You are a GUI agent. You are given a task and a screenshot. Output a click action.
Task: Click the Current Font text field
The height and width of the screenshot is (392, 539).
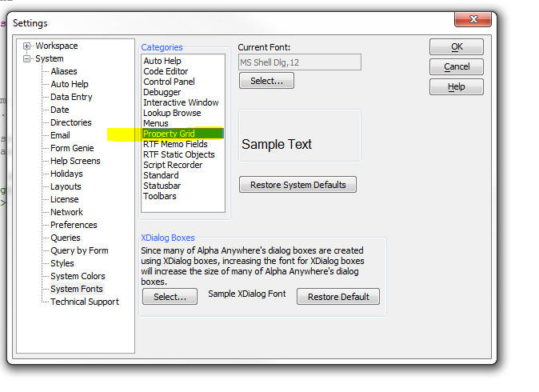pyautogui.click(x=300, y=62)
